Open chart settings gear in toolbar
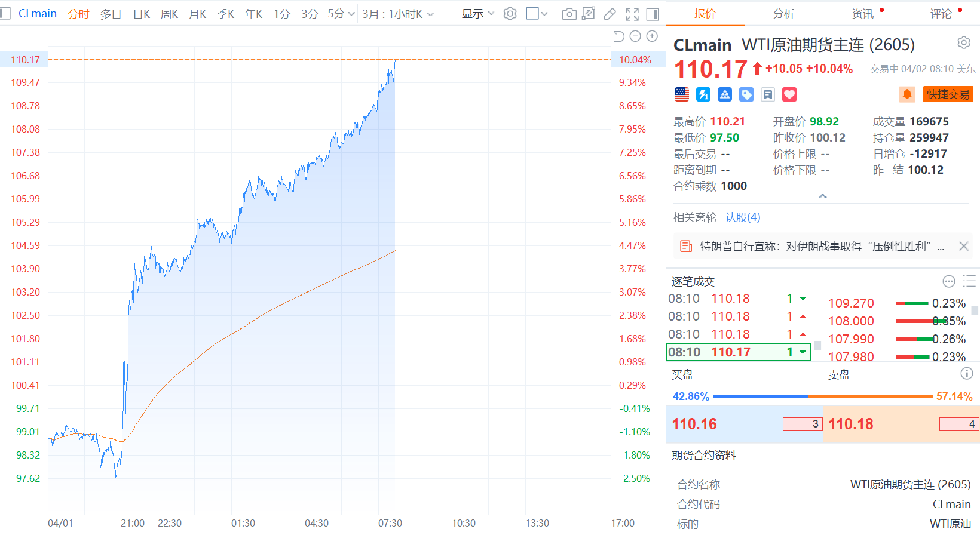Viewport: 980px width, 535px height. [x=510, y=14]
